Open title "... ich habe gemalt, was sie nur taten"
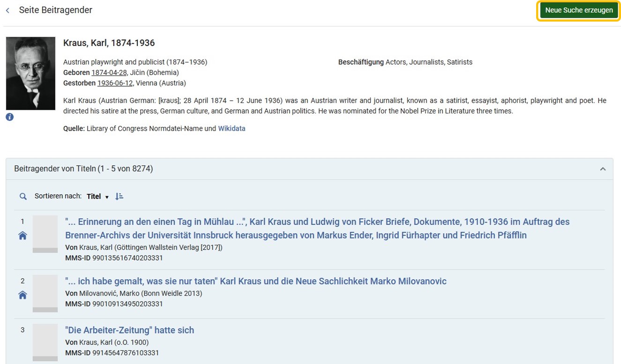The width and height of the screenshot is (621, 364). (x=256, y=281)
